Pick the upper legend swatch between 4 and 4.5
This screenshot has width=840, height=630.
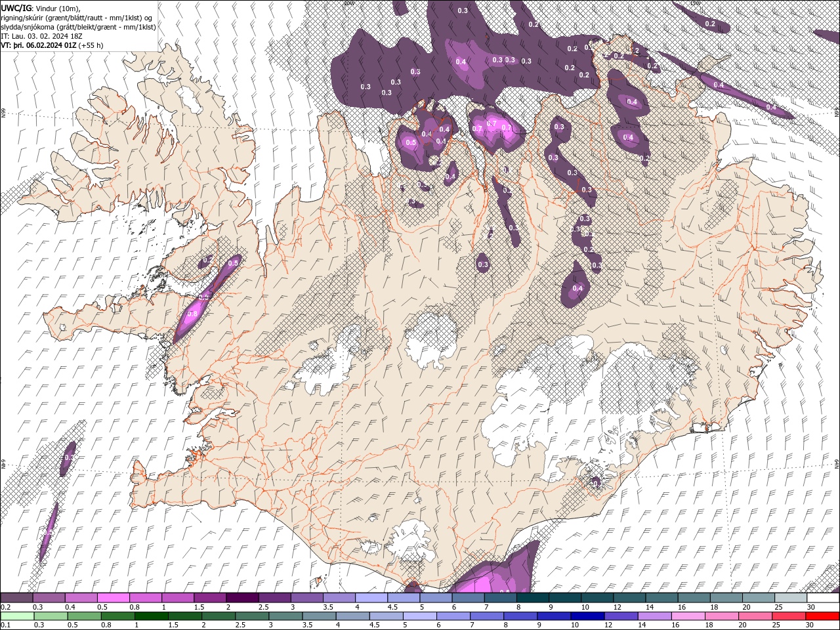click(x=371, y=598)
